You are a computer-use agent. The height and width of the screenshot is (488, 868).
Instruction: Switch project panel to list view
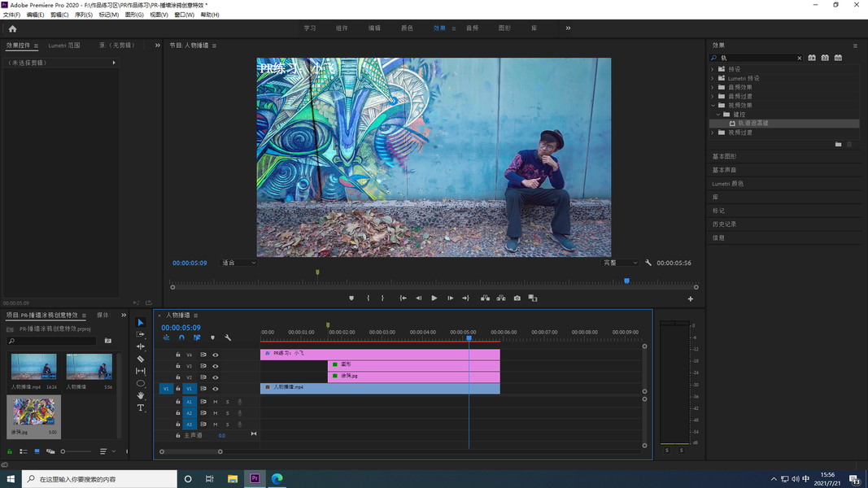[24, 451]
